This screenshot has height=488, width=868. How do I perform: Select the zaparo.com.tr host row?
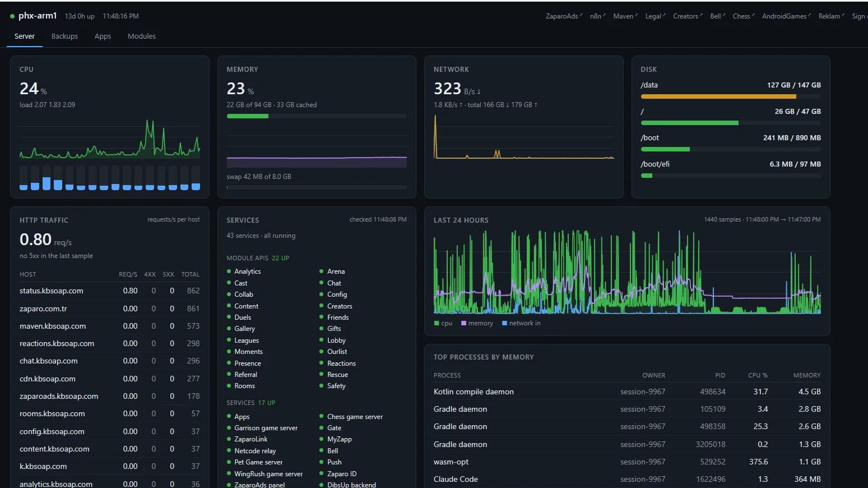pyautogui.click(x=109, y=309)
